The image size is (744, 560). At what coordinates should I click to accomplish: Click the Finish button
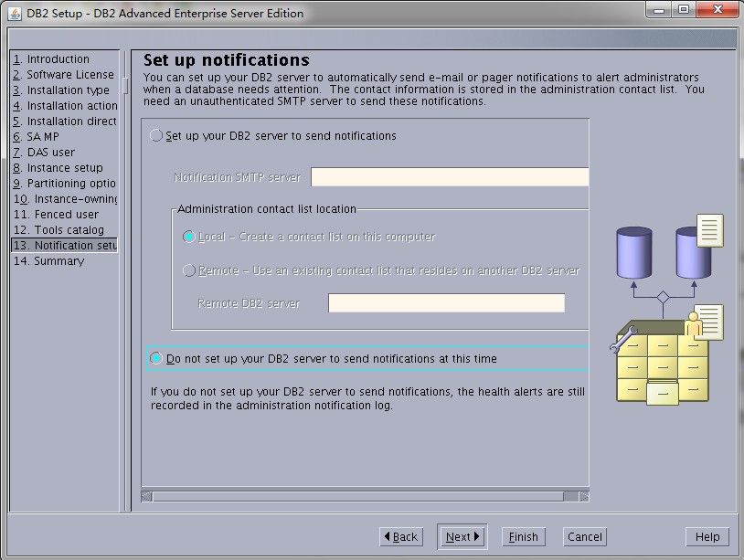pos(524,537)
